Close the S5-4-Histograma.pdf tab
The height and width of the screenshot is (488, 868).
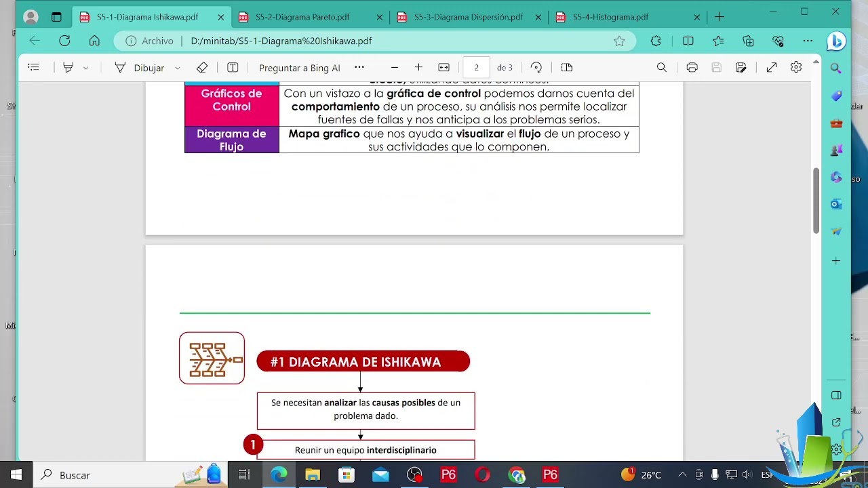tap(697, 18)
